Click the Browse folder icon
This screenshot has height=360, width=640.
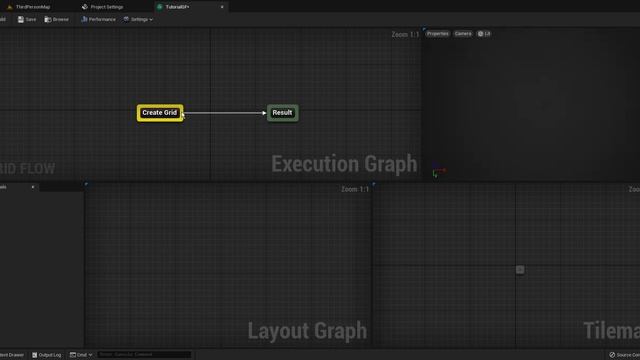tap(48, 19)
